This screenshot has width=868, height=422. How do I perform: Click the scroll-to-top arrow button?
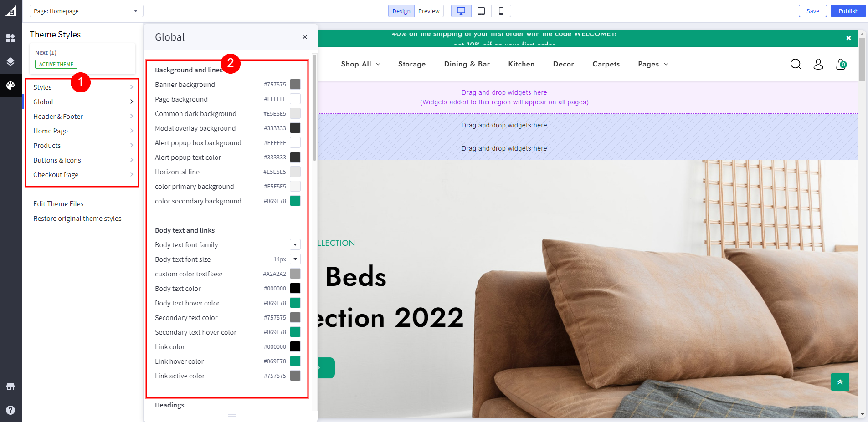pos(840,382)
